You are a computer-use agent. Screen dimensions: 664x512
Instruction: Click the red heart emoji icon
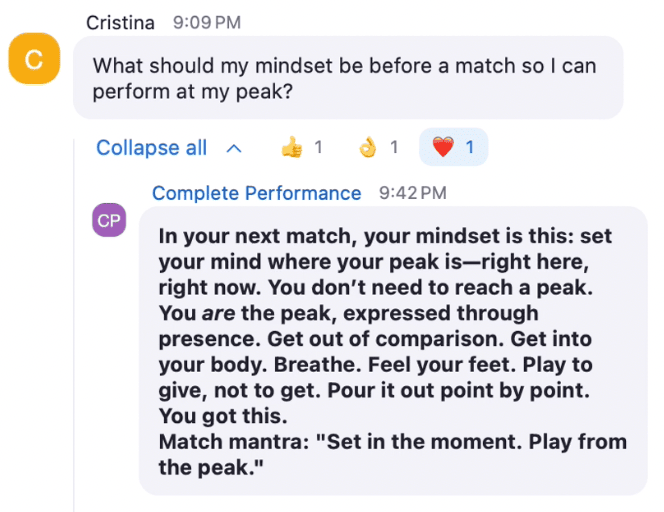[x=443, y=147]
